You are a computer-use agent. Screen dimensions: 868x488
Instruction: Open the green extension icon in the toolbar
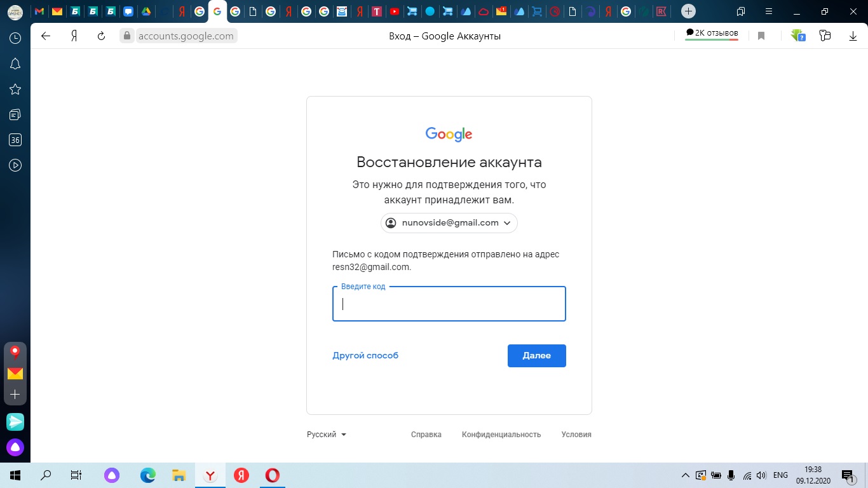[x=798, y=36]
